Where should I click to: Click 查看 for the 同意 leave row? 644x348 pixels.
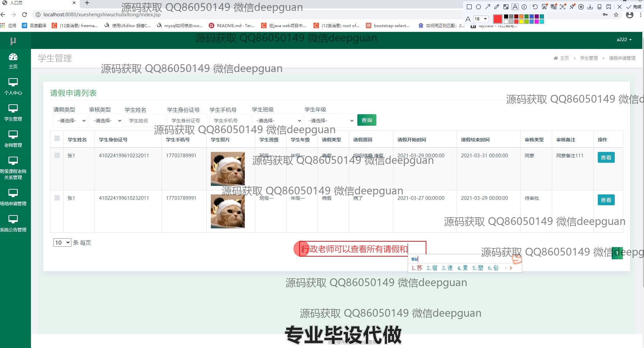[606, 157]
